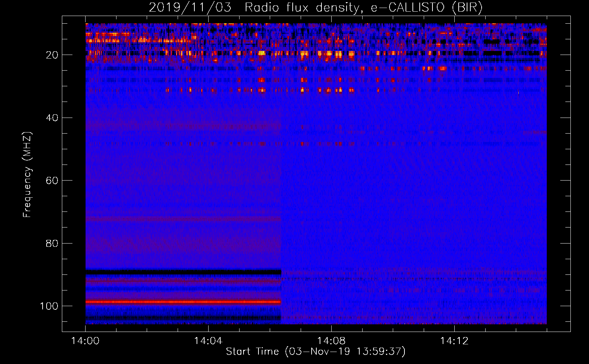Click the plot title 'Radio flux density, e-CALLISTO (BIR)'
Viewport: 589px width, 364px height.
click(x=364, y=8)
